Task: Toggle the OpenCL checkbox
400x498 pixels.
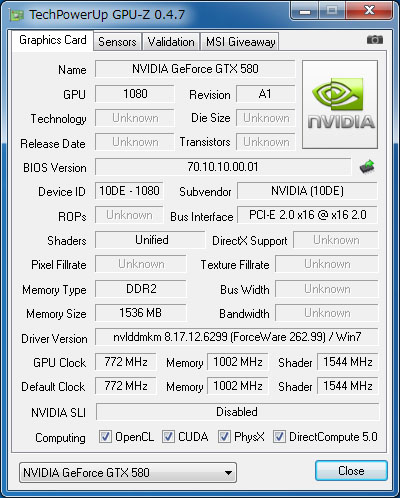Action: click(105, 437)
